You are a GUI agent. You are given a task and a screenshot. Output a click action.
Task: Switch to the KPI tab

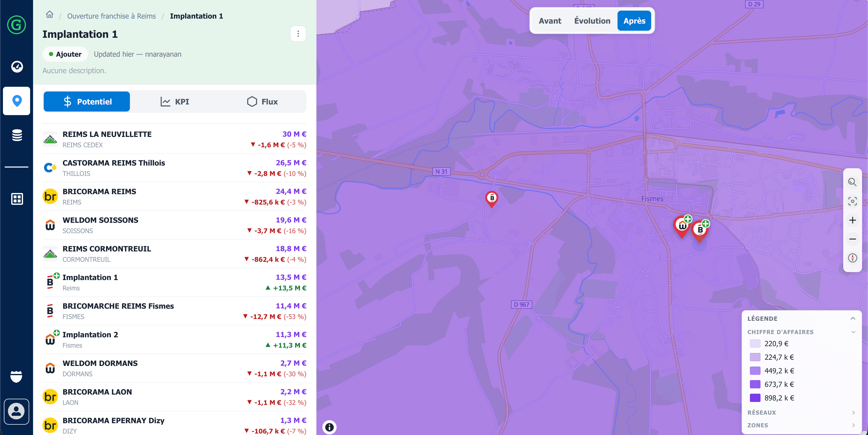[x=174, y=102]
